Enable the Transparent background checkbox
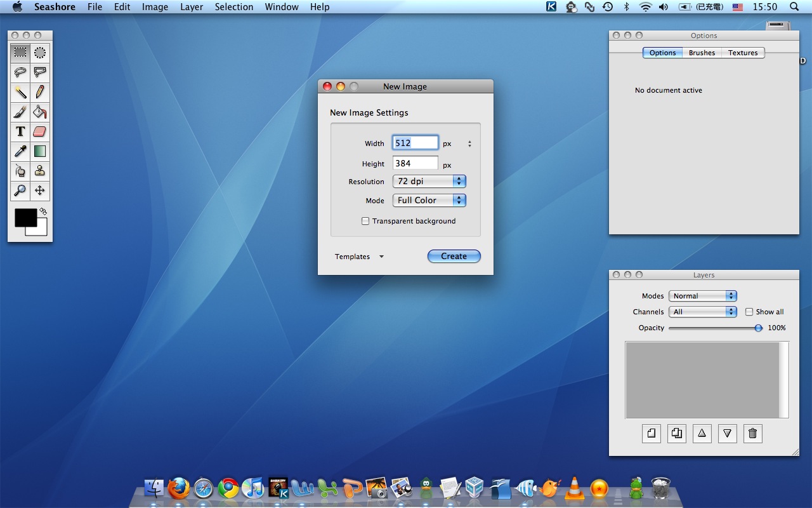 pyautogui.click(x=365, y=221)
